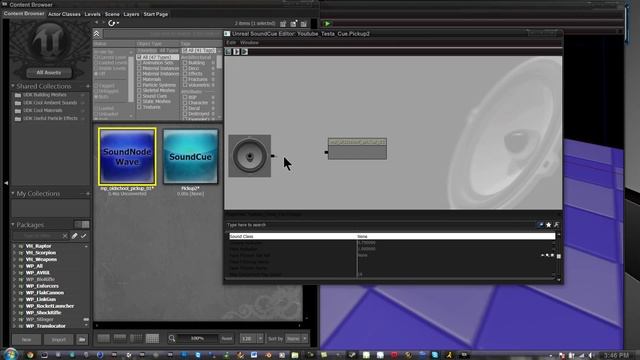Image resolution: width=640 pixels, height=360 pixels.
Task: Open Windows Start orb
Action: coord(11,354)
